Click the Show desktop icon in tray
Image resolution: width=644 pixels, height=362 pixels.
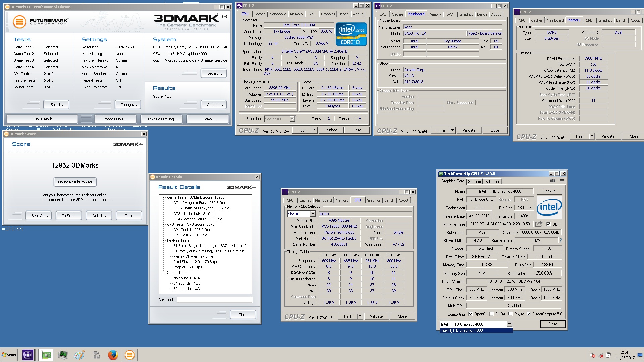(640, 355)
